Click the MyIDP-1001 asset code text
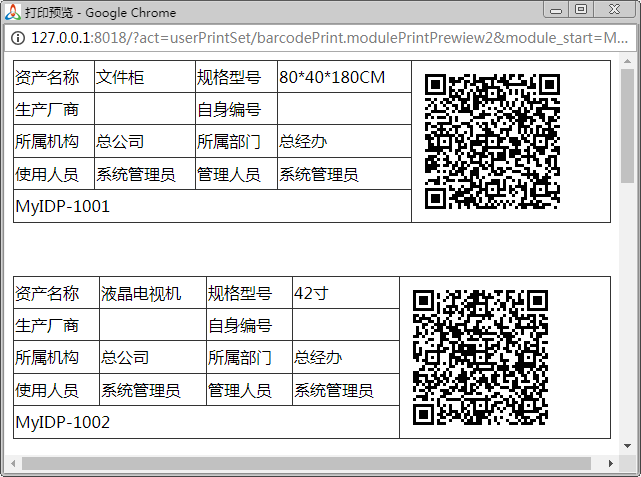 pyautogui.click(x=63, y=206)
